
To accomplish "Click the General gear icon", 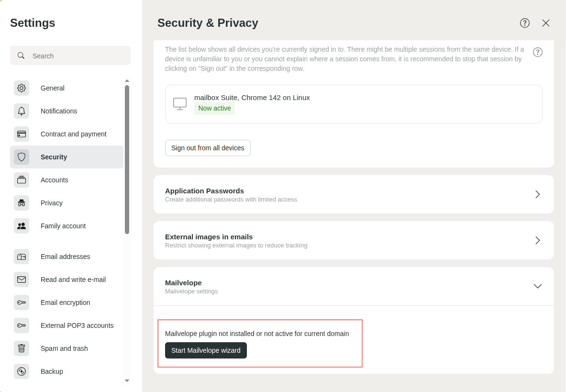I will coord(22,88).
